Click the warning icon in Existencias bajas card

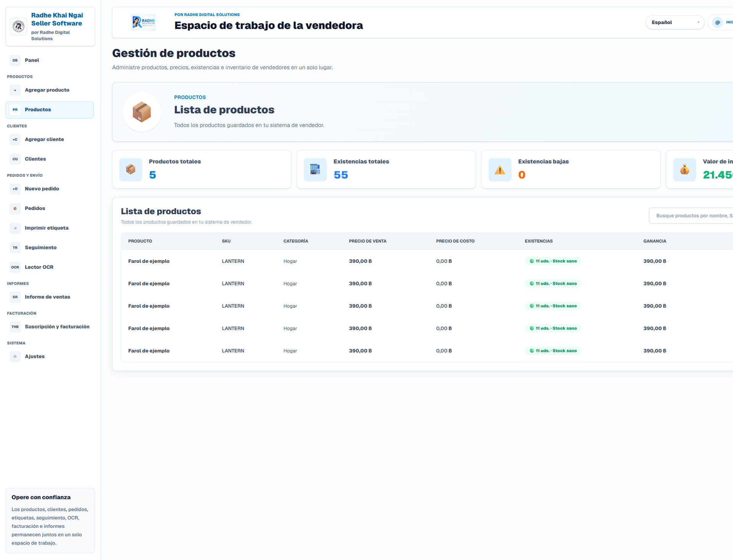pyautogui.click(x=500, y=169)
